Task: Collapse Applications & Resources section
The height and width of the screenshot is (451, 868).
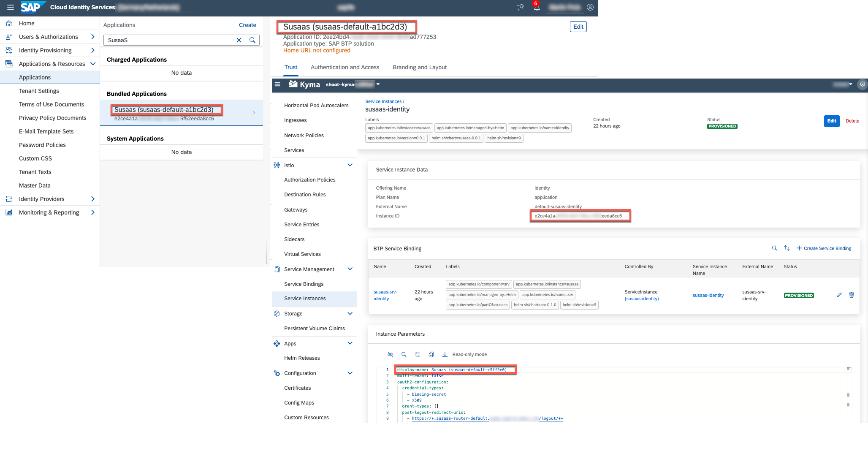Action: click(93, 64)
